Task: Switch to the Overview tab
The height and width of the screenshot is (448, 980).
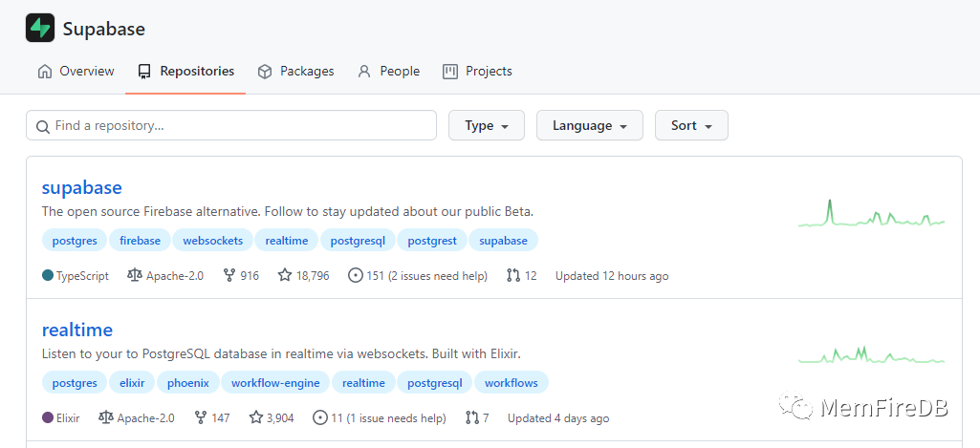Action: 76,72
